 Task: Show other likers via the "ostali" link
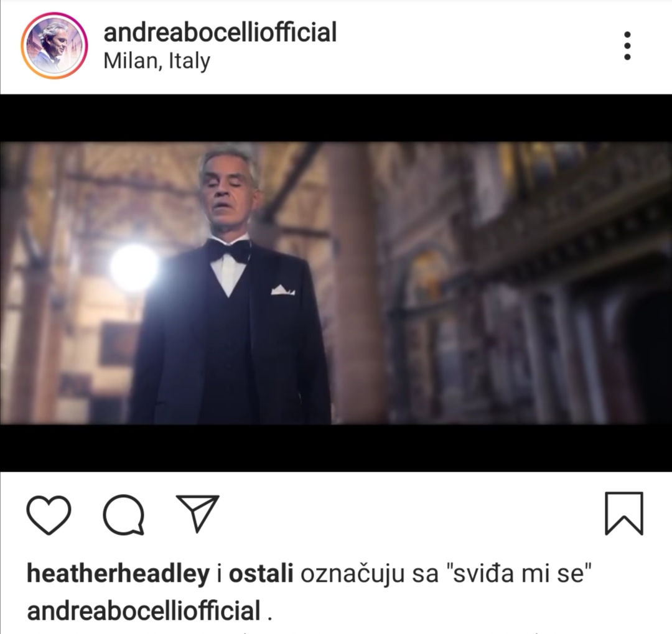(x=261, y=574)
